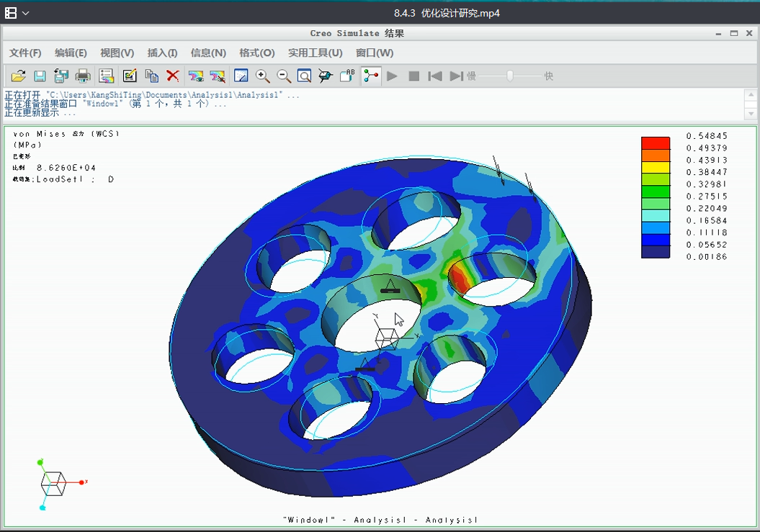The height and width of the screenshot is (532, 760).
Task: Close the Creo Simulate results window
Action: click(749, 33)
